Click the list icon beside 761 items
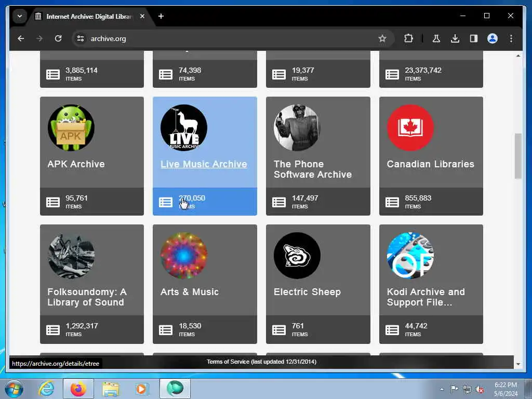Screen dimensions: 532x399 point(279,330)
